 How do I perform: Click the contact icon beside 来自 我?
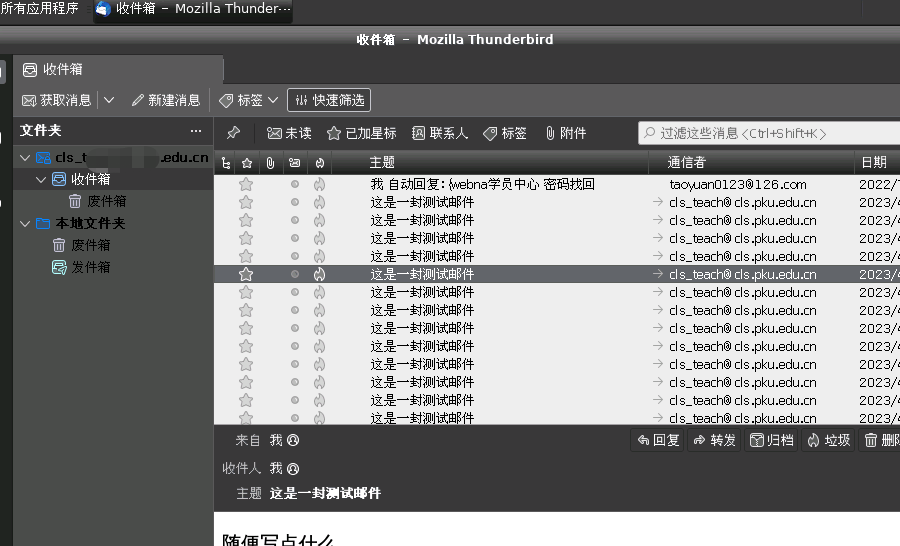coord(293,440)
